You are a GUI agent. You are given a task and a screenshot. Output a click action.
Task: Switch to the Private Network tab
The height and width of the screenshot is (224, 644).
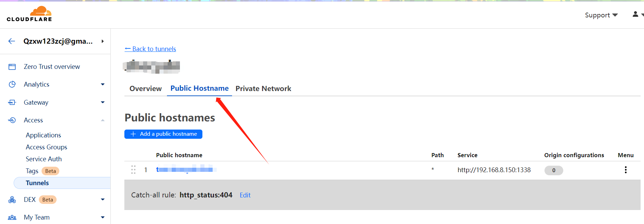coord(263,89)
